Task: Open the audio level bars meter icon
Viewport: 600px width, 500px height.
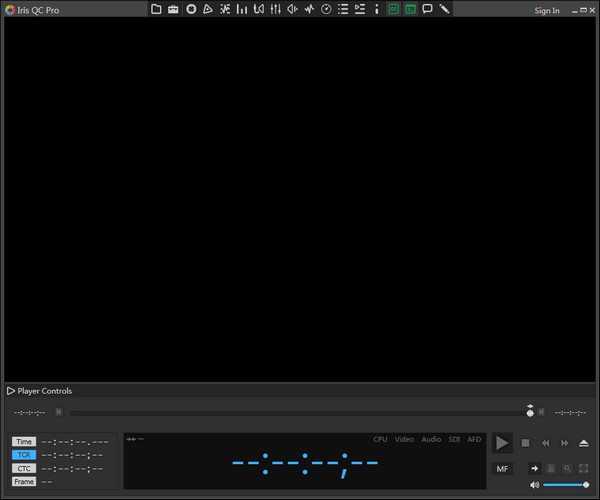Action: click(x=241, y=9)
